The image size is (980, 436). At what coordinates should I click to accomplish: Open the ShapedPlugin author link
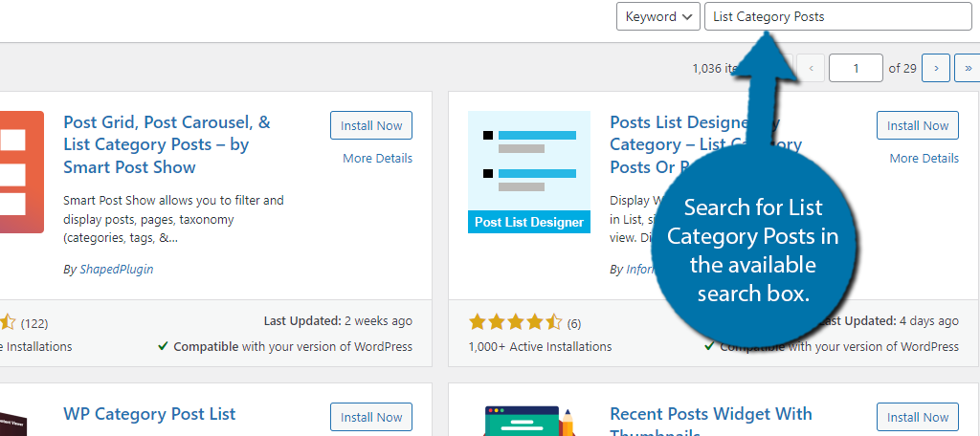coord(116,270)
